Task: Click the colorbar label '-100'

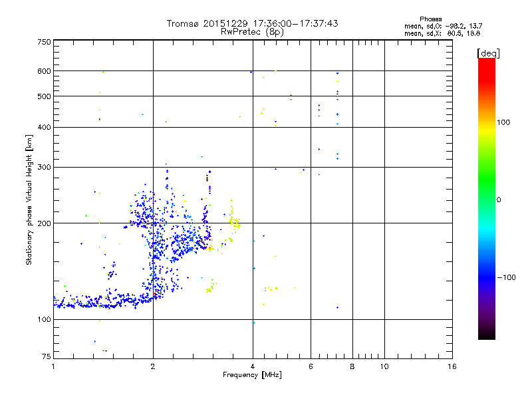Action: [x=506, y=277]
